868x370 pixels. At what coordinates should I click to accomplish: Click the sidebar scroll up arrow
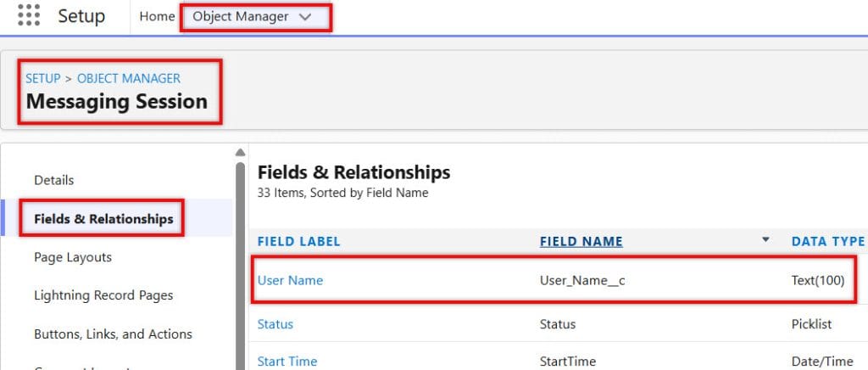[240, 152]
